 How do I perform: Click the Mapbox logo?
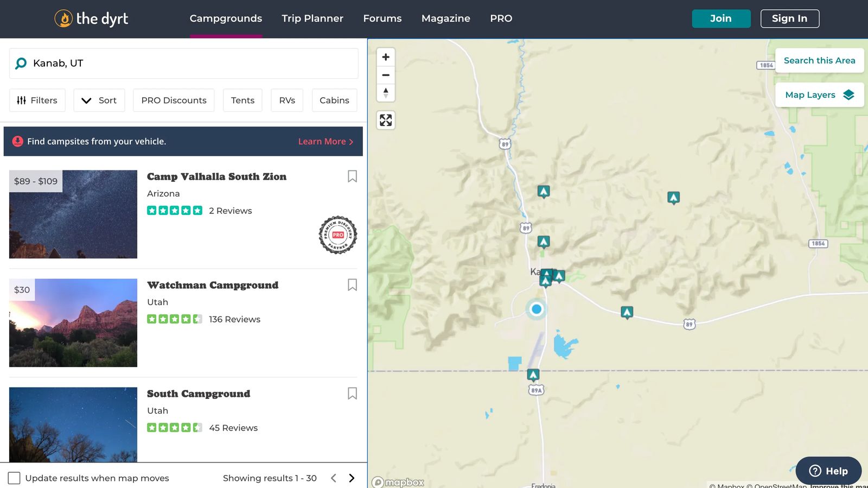pos(398,482)
